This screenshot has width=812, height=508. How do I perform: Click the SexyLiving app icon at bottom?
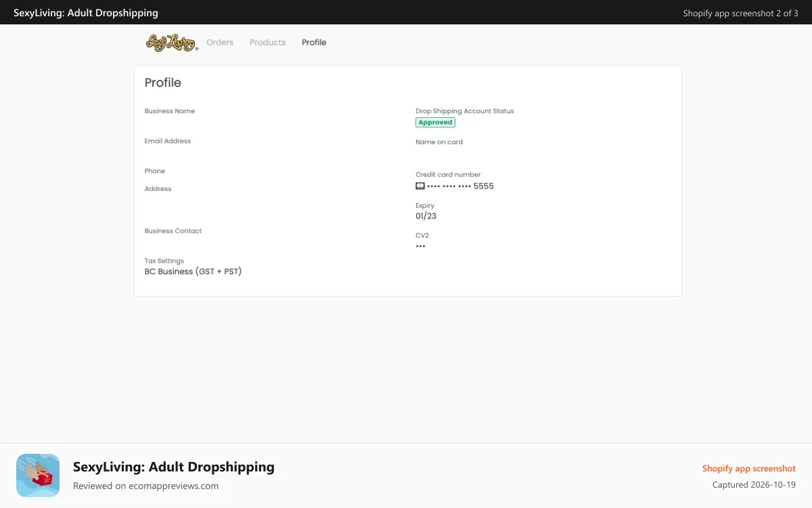(x=38, y=475)
